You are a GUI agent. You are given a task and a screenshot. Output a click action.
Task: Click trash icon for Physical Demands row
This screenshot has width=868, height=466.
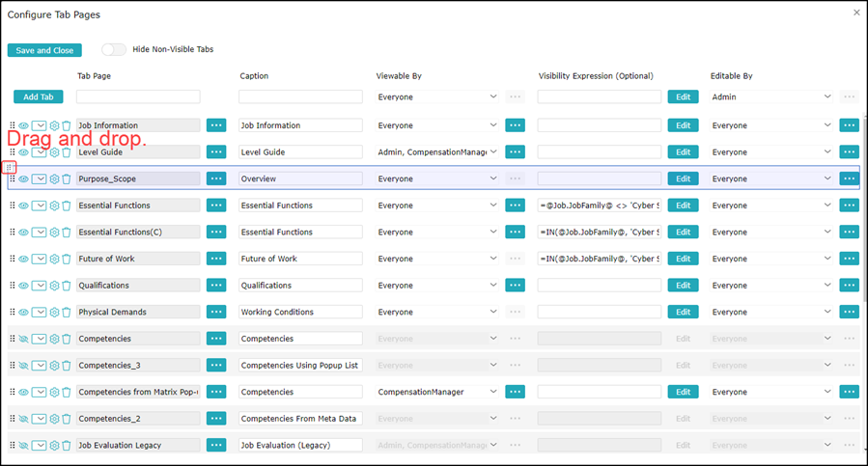coord(67,313)
